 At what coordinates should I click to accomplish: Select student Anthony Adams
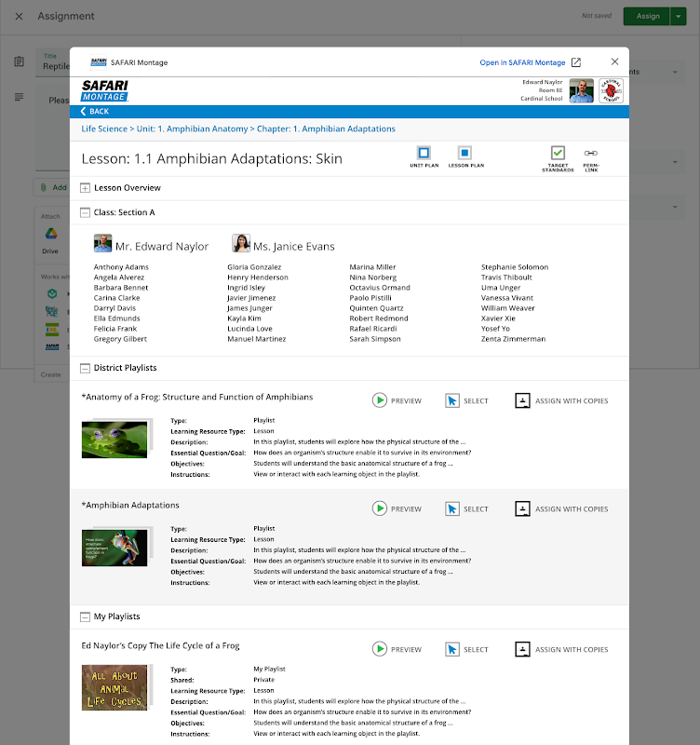tap(121, 267)
